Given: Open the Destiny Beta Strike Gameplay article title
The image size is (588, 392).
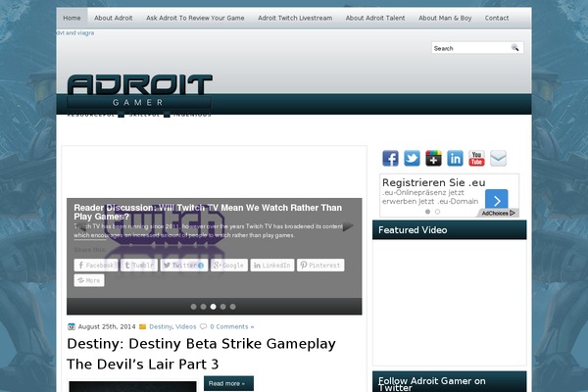Looking at the screenshot, I should coord(201,354).
